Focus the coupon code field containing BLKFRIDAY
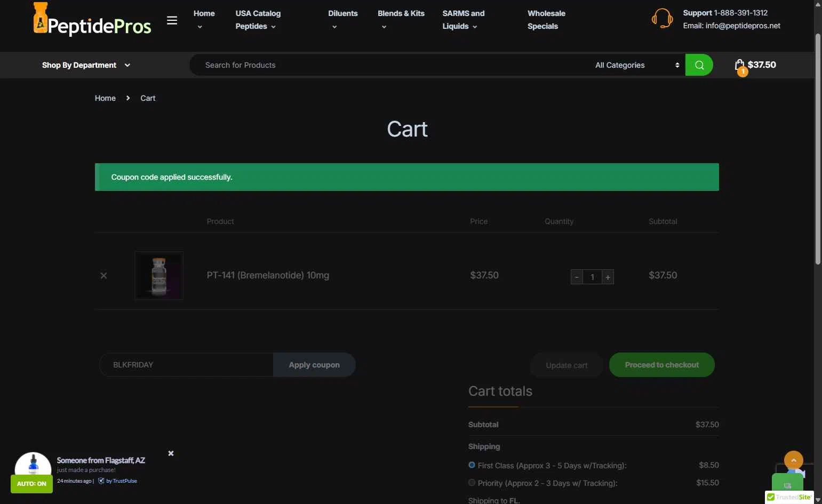The width and height of the screenshot is (822, 504). pos(186,365)
